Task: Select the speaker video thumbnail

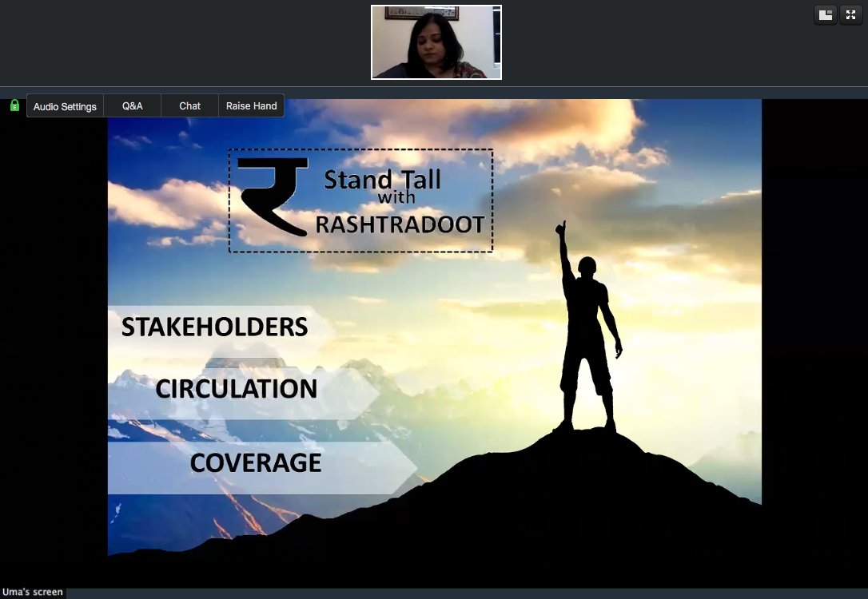Action: coord(436,42)
